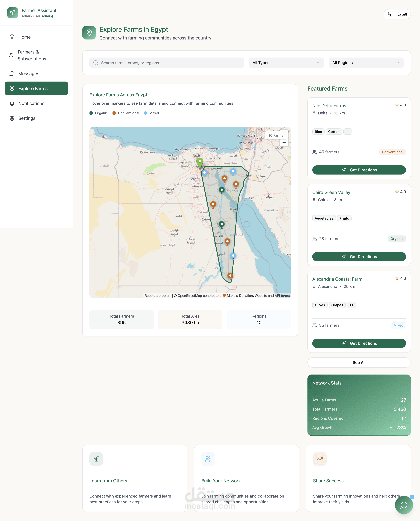Screen dimensions: 420x521
Task: Expand the +1 crops tag on Nile Delta Farms
Action: click(347, 132)
